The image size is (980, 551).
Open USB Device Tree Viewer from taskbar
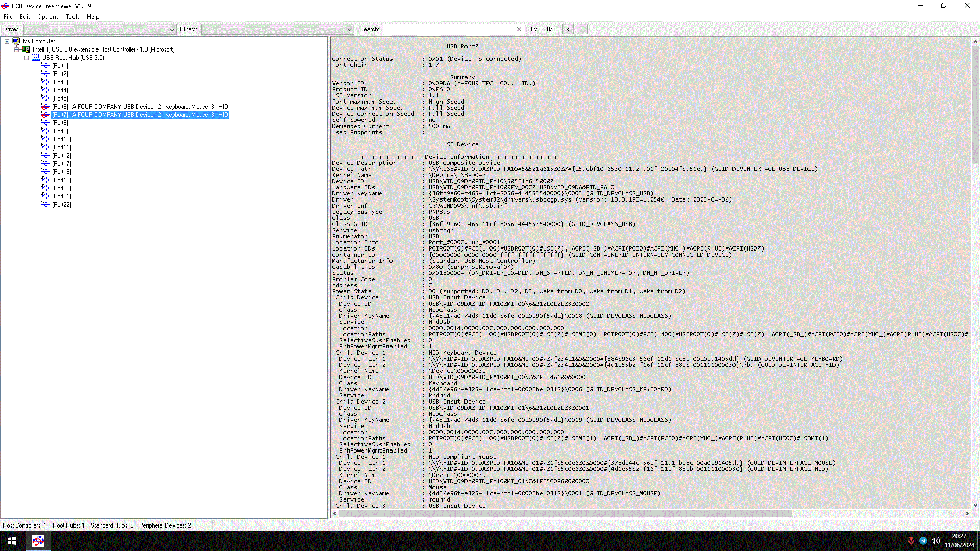click(38, 541)
